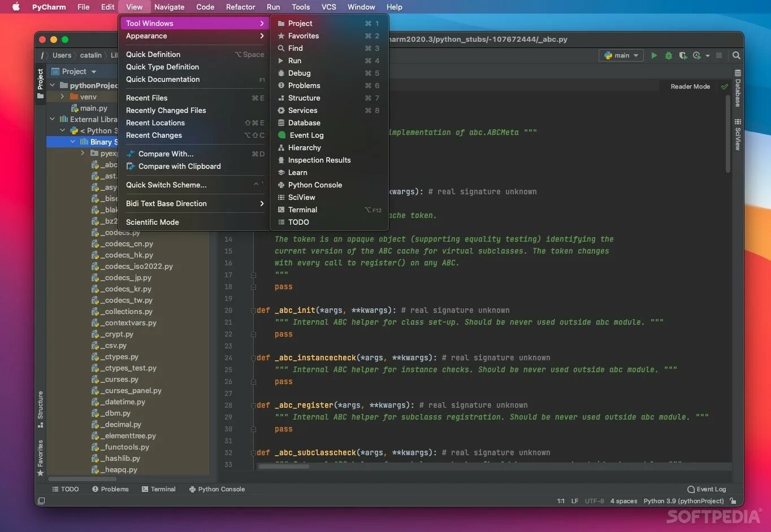Click fold toggle beside def _abc_subclasscheck
Viewport: 771px width, 532px height.
(253, 453)
